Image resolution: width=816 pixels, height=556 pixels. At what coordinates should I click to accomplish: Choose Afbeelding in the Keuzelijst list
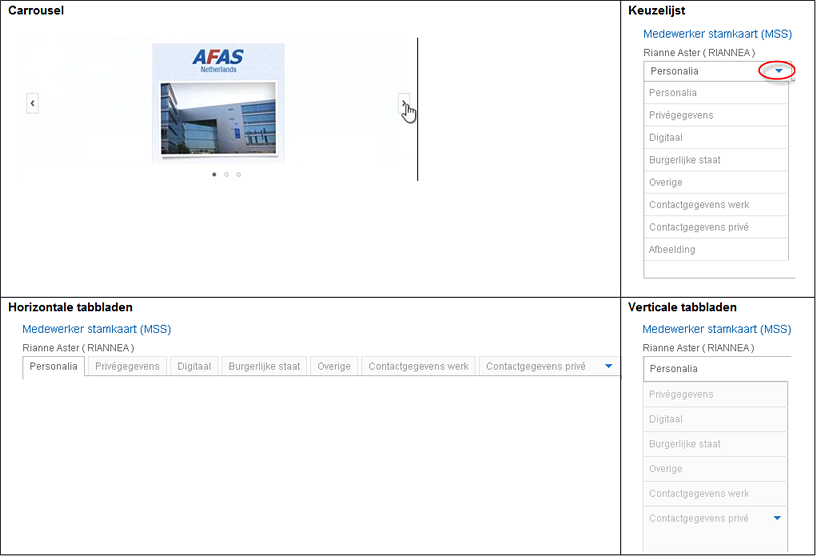click(x=716, y=249)
